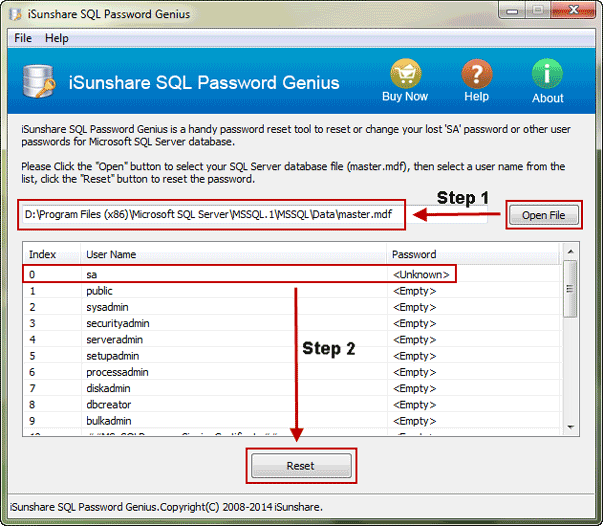Click the <Empty> password cell for bulkadmin
The width and height of the screenshot is (603, 526).
click(415, 421)
